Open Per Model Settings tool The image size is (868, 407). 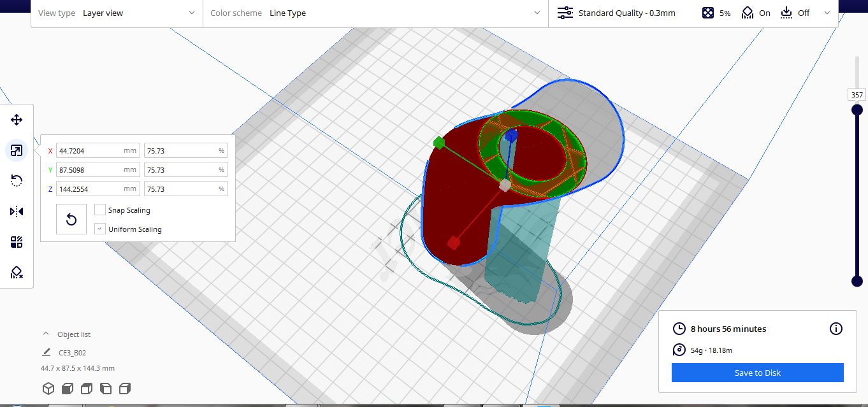click(17, 242)
